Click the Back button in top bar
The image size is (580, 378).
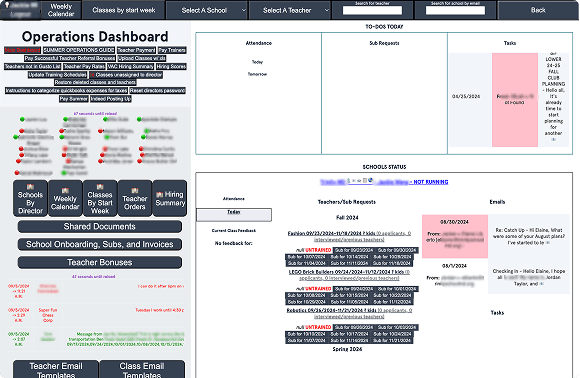pyautogui.click(x=538, y=10)
